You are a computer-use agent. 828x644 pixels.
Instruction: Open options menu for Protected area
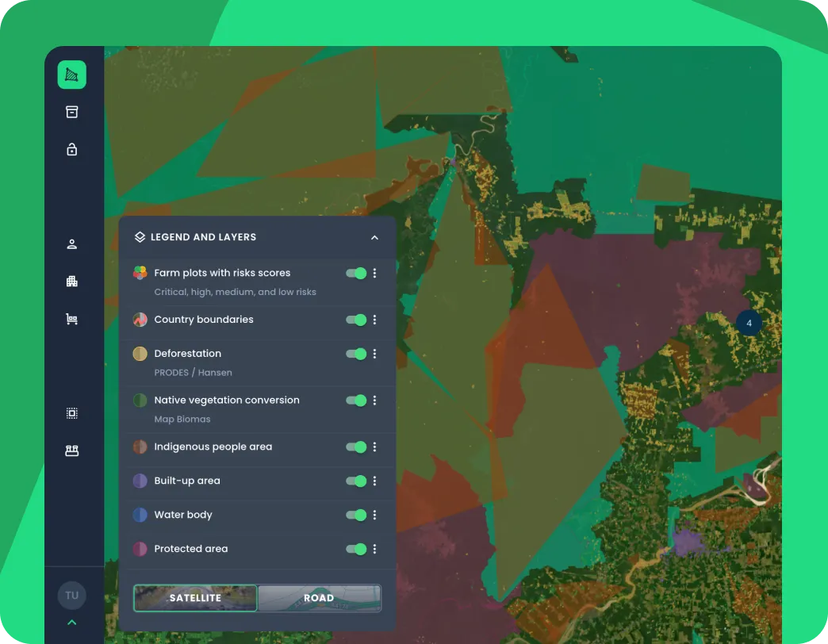[375, 549]
